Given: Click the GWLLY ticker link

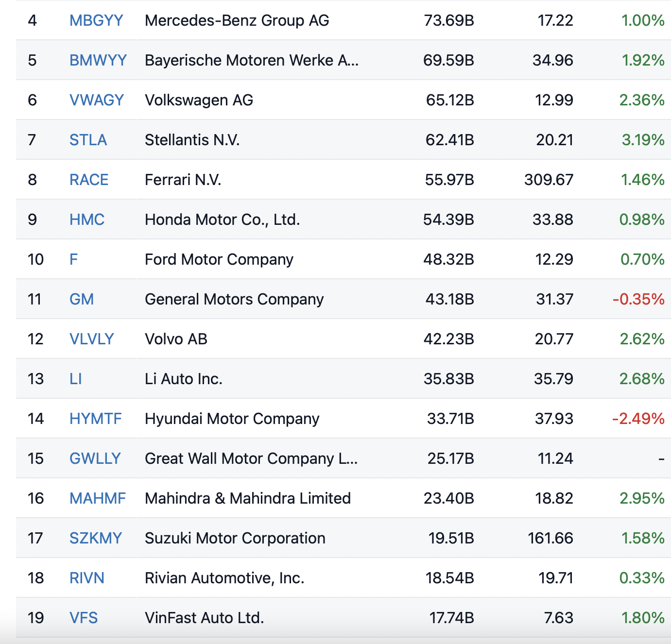Looking at the screenshot, I should click(x=95, y=458).
